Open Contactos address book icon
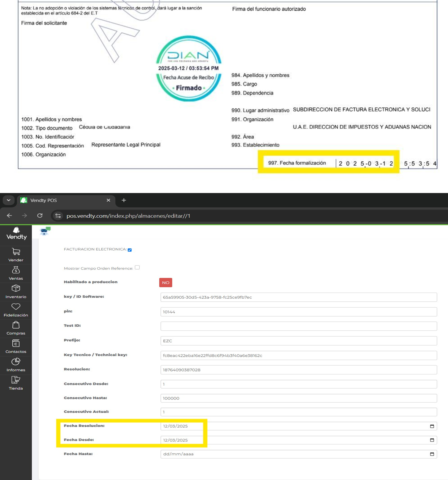 click(x=16, y=343)
